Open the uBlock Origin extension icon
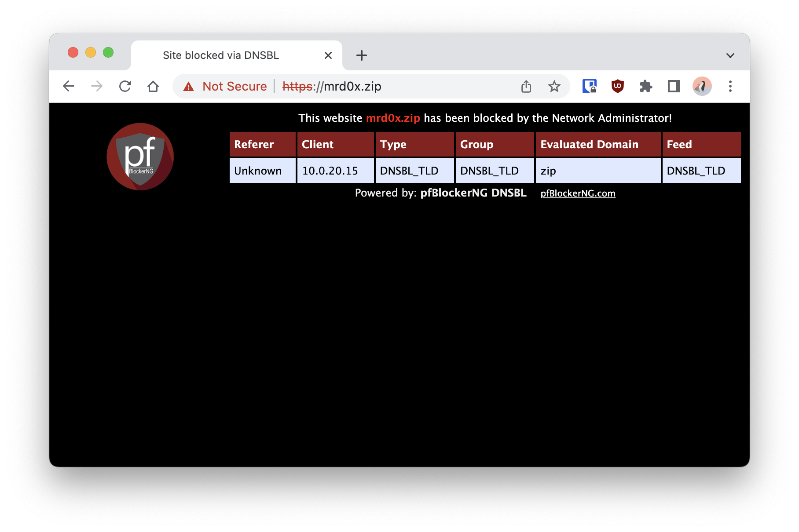The image size is (799, 532). tap(618, 86)
